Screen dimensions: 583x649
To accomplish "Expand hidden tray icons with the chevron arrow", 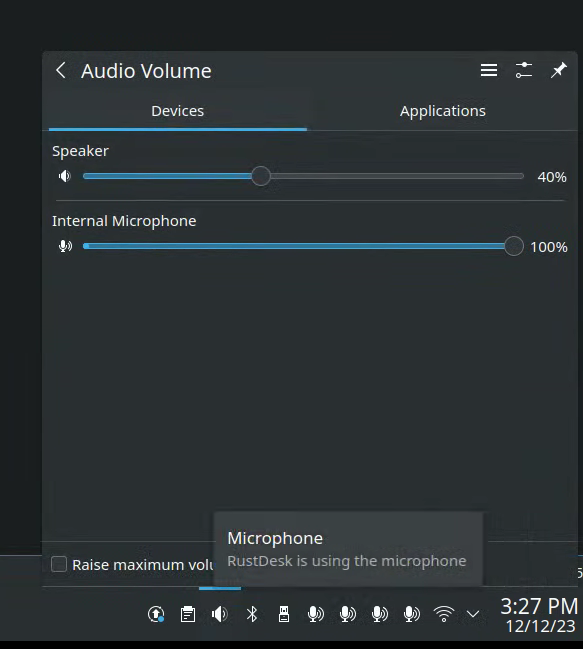I will [x=473, y=614].
